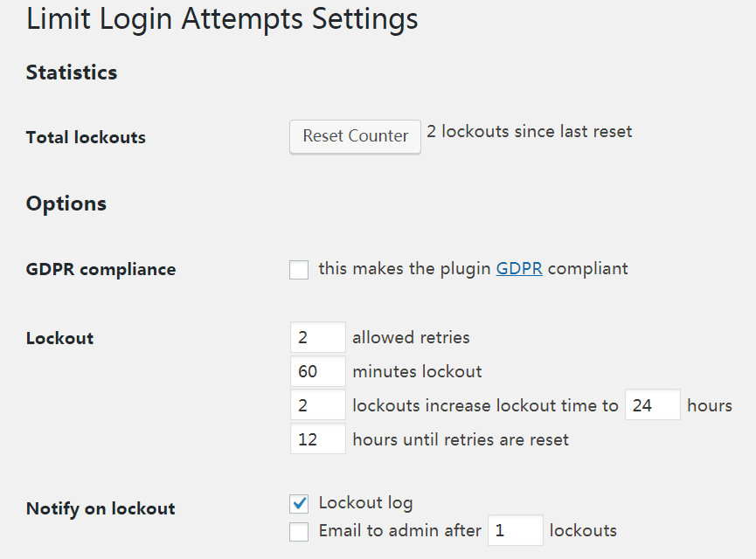Focus the email-after lockouts count field
The height and width of the screenshot is (559, 756).
click(515, 531)
